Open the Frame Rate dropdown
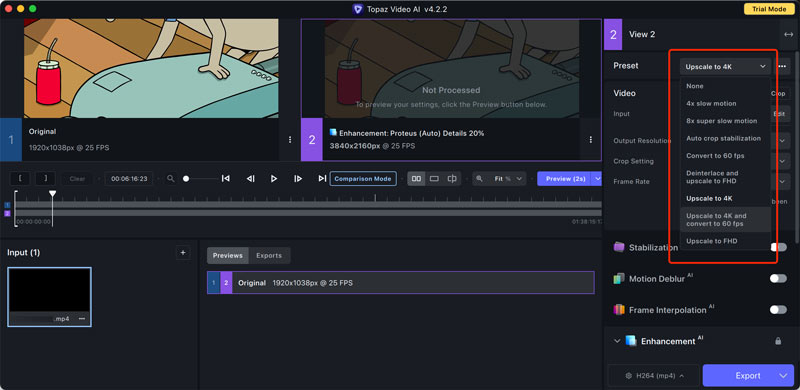The width and height of the screenshot is (800, 390). (783, 181)
